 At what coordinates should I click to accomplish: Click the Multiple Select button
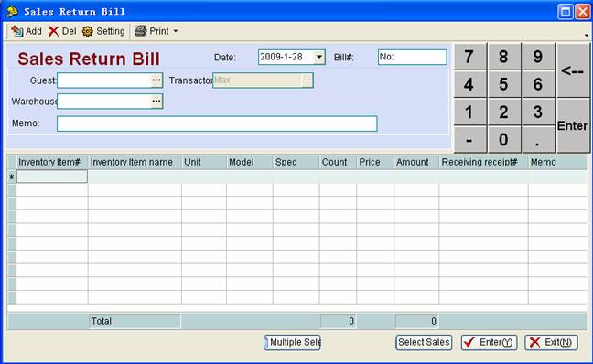292,342
